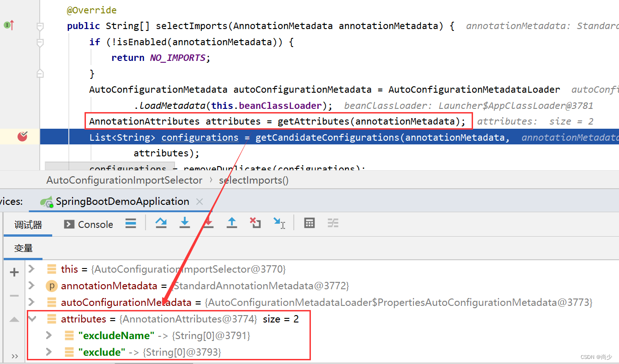Select the "exclude" -> {String[0]@3793} row
The width and height of the screenshot is (619, 364).
[322, 352]
